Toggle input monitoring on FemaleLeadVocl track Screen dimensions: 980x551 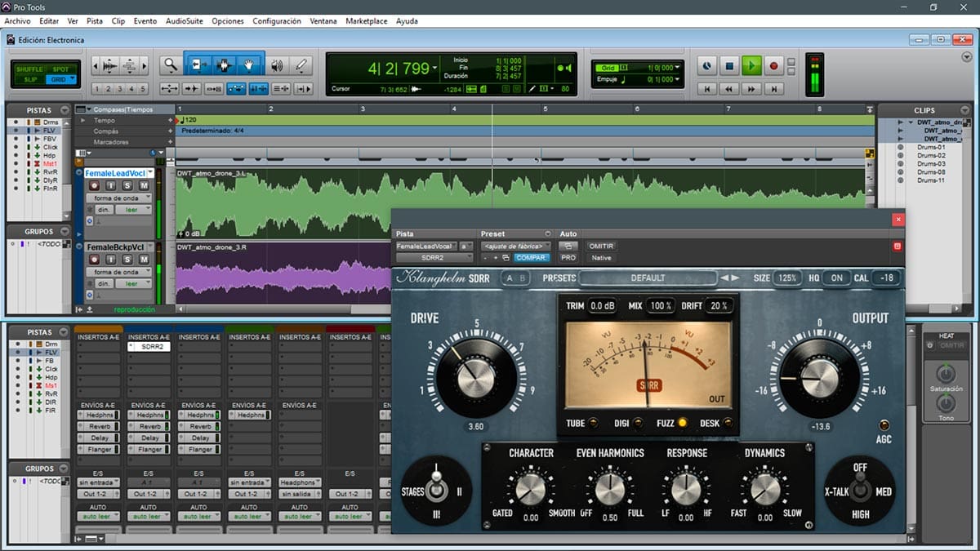(x=110, y=186)
